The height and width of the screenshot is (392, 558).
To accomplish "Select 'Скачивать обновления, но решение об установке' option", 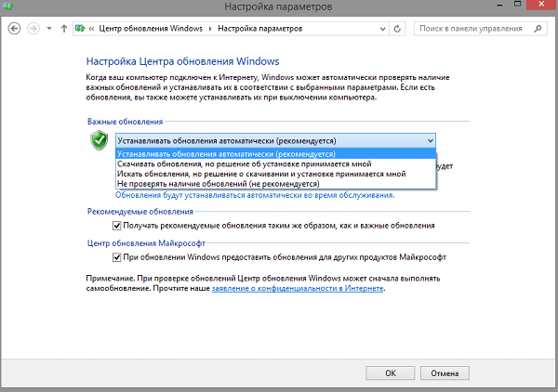I will (x=276, y=163).
